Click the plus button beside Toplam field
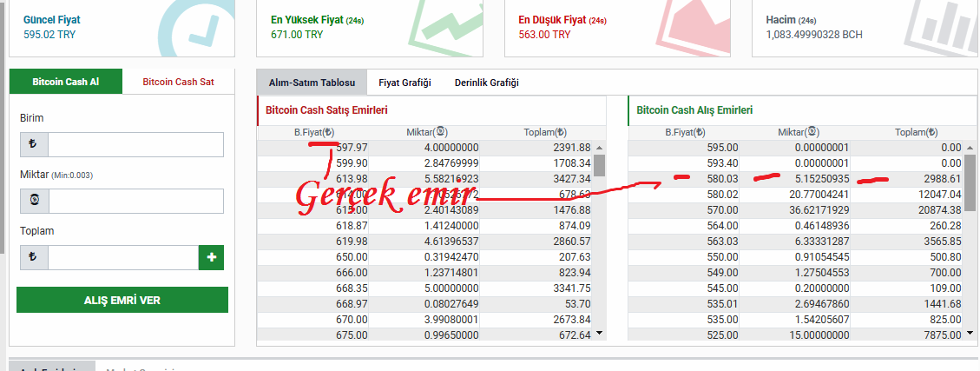 pyautogui.click(x=211, y=258)
